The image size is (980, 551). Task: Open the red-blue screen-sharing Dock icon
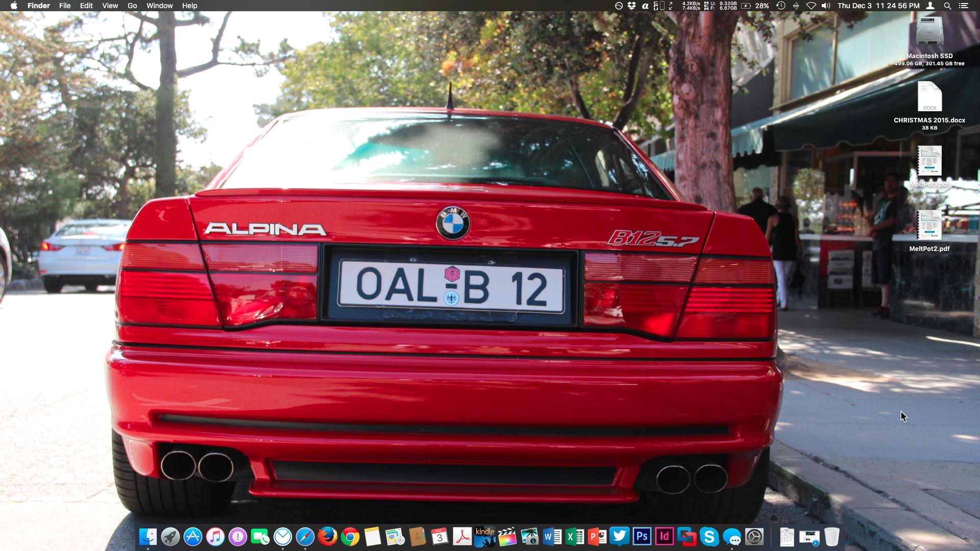[687, 537]
